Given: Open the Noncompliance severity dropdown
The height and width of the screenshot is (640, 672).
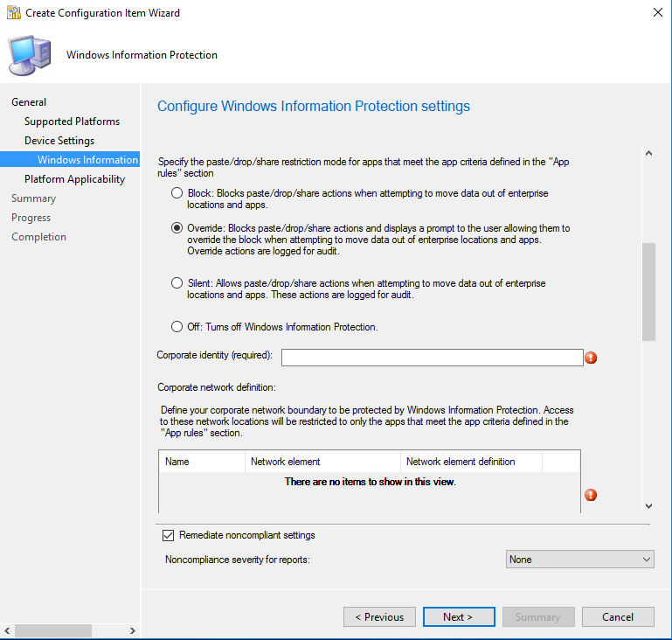Looking at the screenshot, I should pos(579,560).
